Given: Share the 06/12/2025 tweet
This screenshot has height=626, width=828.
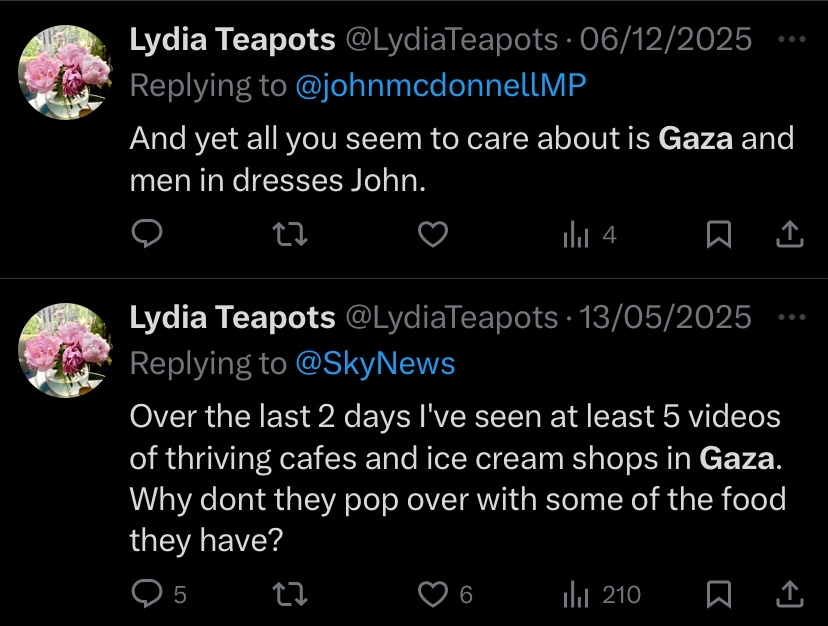Looking at the screenshot, I should 789,234.
